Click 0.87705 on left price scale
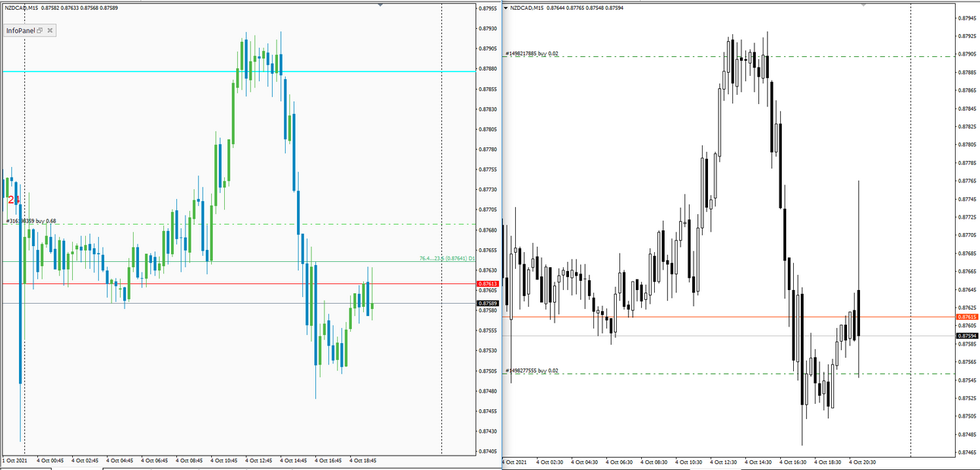 click(x=488, y=210)
